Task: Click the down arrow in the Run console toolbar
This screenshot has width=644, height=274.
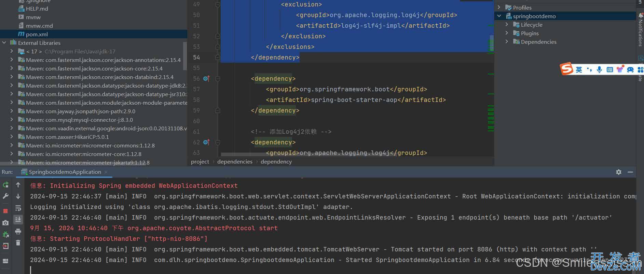Action: [x=18, y=196]
